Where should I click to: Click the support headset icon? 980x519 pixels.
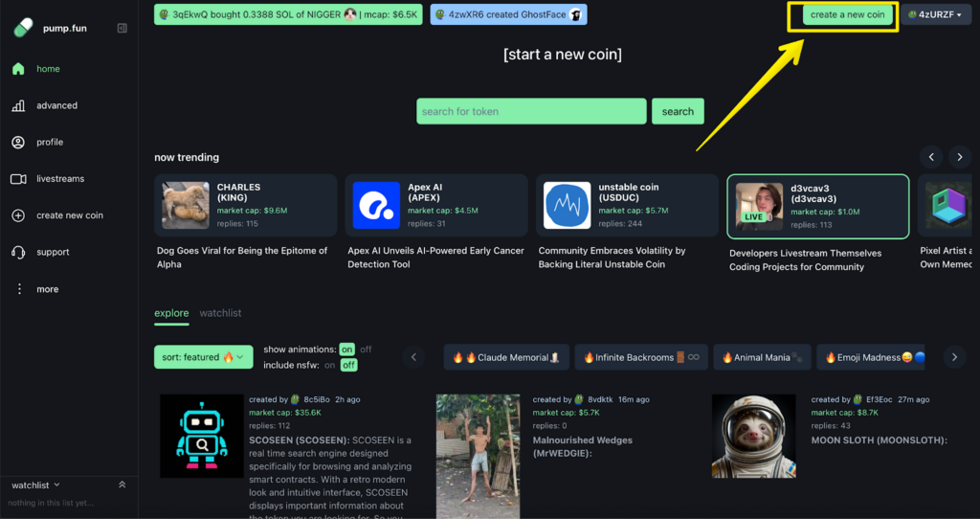(18, 252)
